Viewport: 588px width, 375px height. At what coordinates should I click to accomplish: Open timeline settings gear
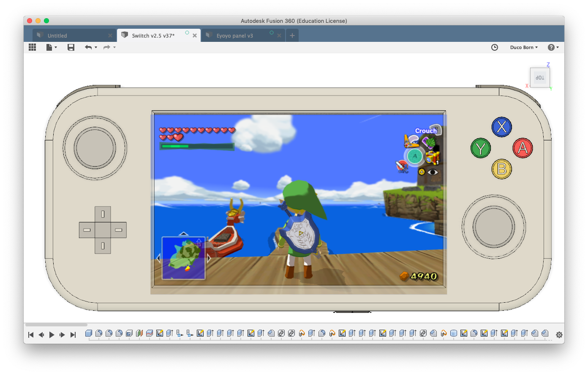click(x=559, y=335)
